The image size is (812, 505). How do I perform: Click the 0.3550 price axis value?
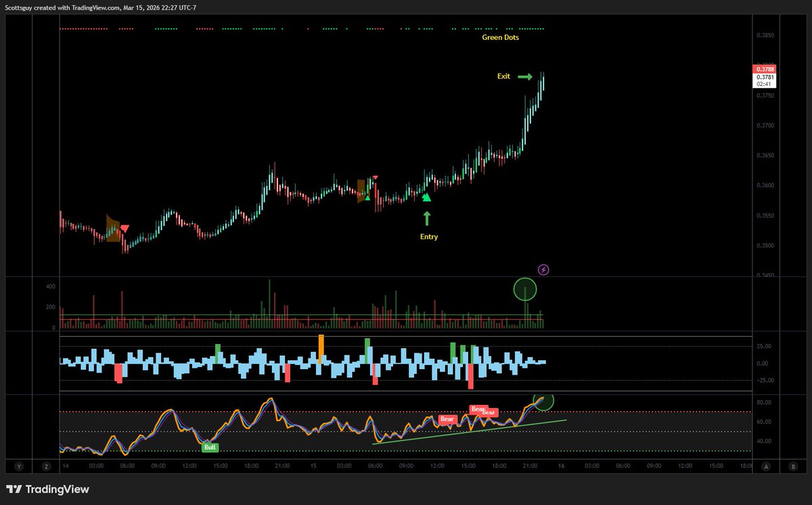765,216
